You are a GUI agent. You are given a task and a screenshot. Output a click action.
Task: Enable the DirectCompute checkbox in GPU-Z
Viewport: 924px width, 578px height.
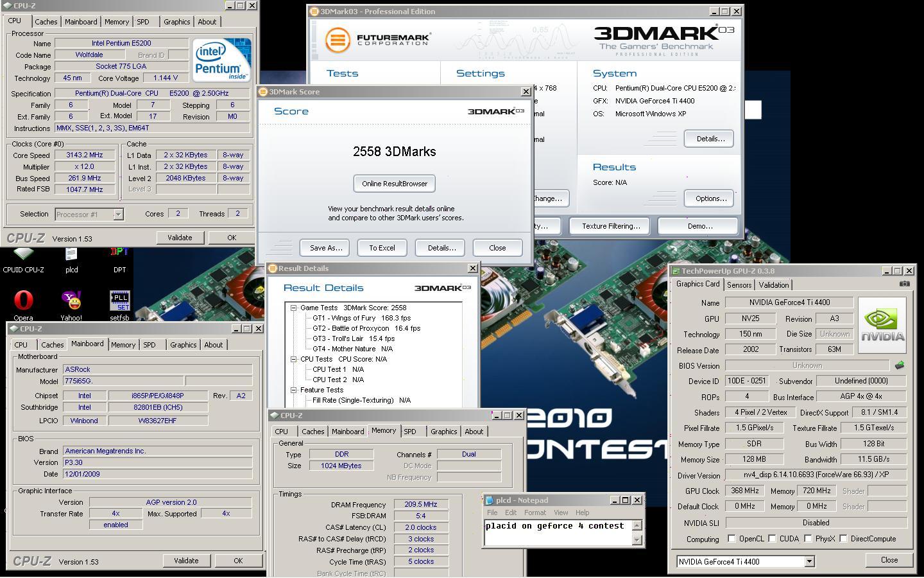click(843, 539)
